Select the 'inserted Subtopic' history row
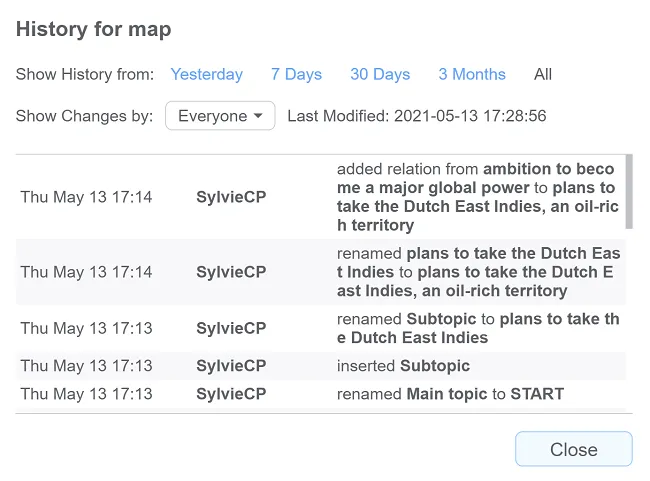The height and width of the screenshot is (481, 650). pos(320,366)
